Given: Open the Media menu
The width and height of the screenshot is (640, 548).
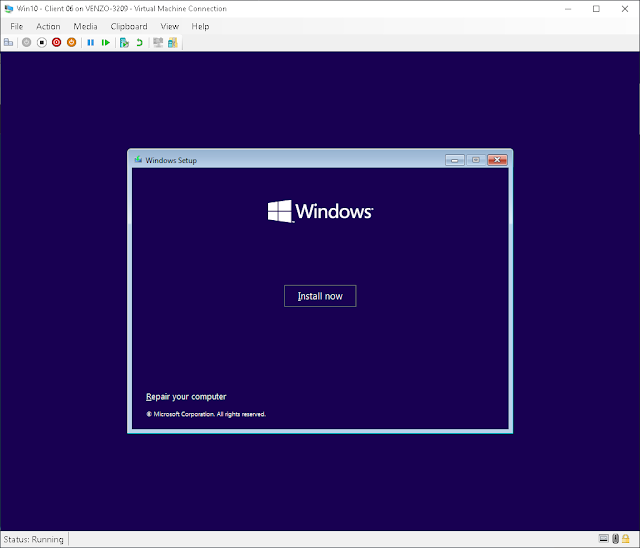Looking at the screenshot, I should pos(85,27).
